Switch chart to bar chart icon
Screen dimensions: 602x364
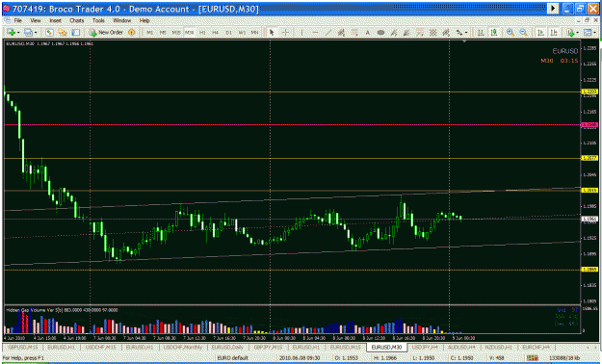(x=481, y=33)
